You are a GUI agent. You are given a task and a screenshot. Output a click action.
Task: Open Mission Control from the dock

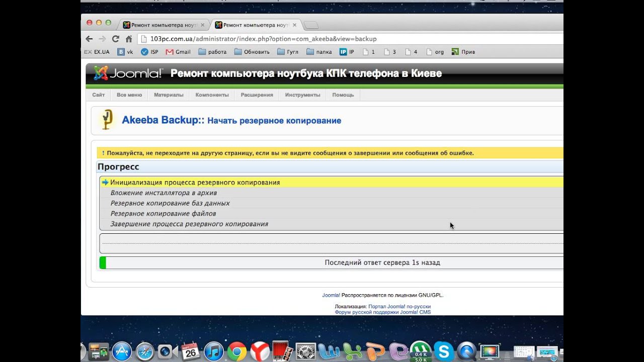point(99,351)
